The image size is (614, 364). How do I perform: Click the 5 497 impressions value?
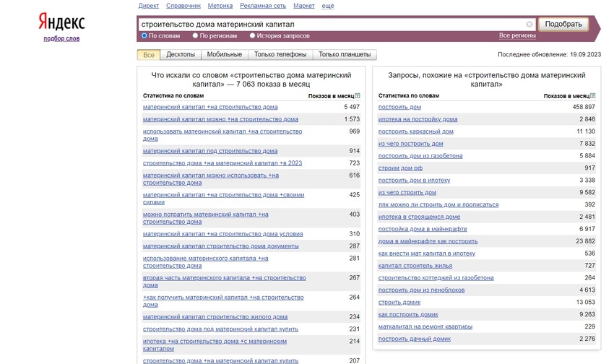[x=352, y=107]
